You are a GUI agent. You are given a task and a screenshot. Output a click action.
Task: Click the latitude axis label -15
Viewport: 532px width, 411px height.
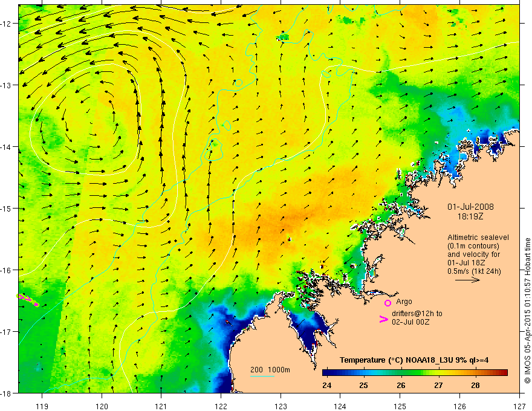coord(7,209)
